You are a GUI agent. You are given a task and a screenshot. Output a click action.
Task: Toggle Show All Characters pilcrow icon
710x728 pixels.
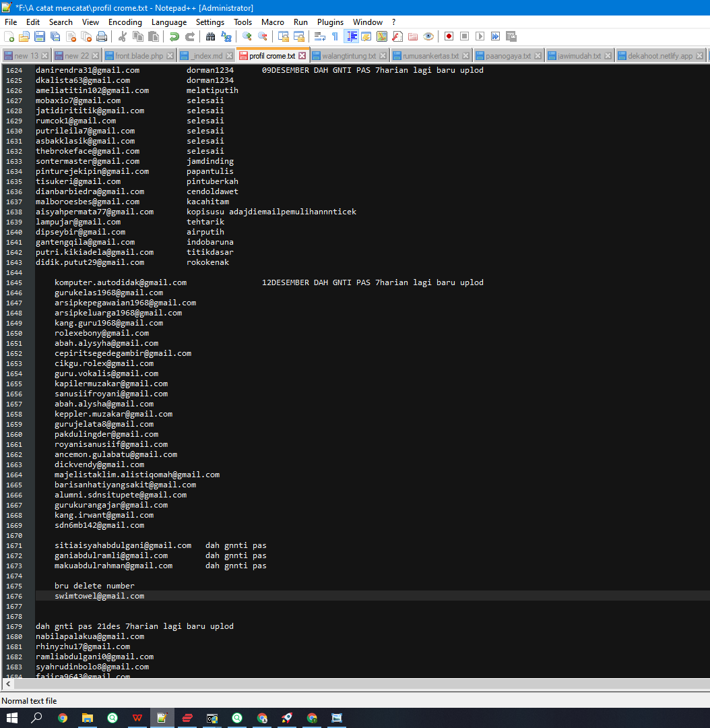(x=335, y=36)
